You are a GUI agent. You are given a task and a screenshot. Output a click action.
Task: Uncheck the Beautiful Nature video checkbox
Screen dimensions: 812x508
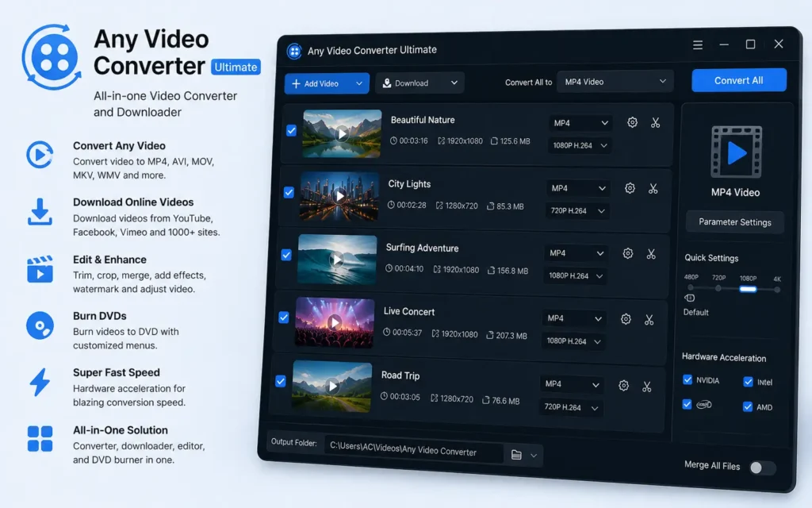[292, 131]
